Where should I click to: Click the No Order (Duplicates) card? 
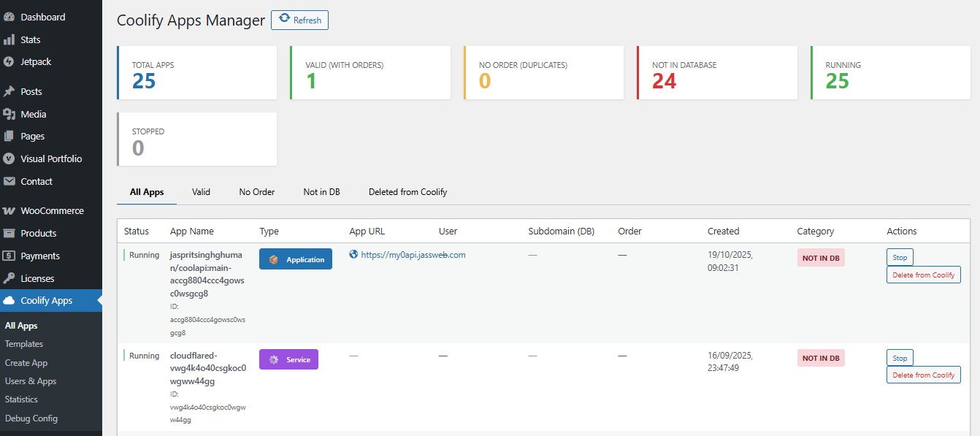tap(544, 73)
